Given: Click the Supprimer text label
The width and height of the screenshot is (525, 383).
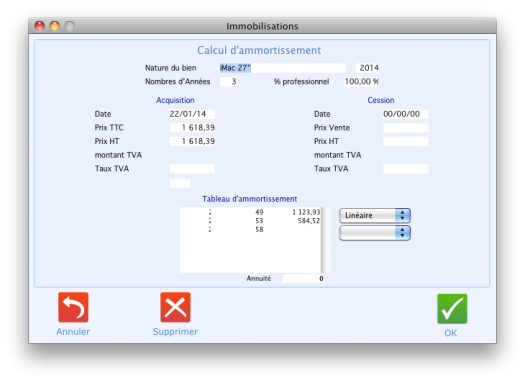Looking at the screenshot, I should (175, 331).
